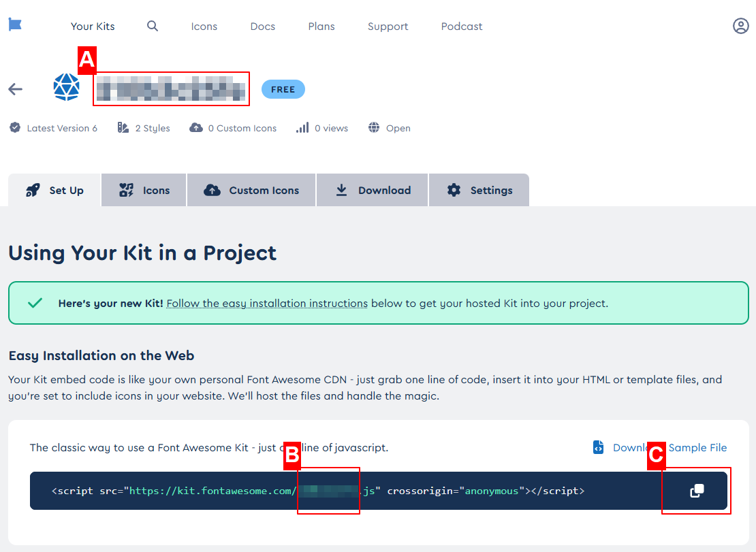The height and width of the screenshot is (552, 756).
Task: Open the user account avatar icon
Action: (740, 26)
